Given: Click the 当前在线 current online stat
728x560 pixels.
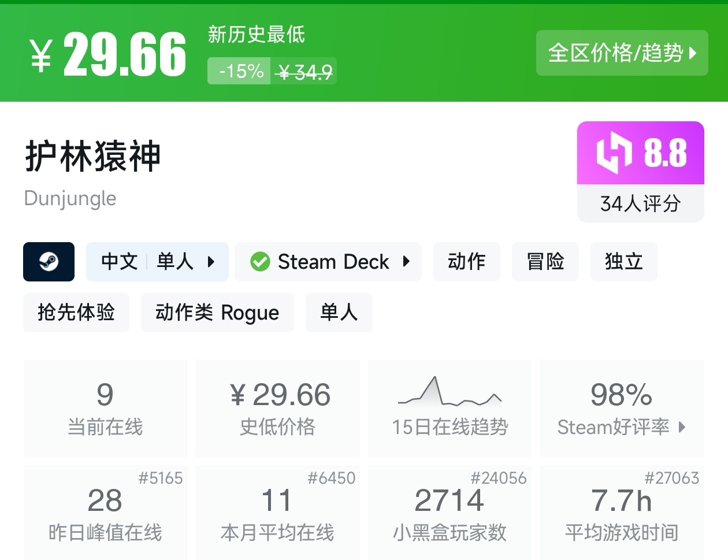Looking at the screenshot, I should point(105,408).
